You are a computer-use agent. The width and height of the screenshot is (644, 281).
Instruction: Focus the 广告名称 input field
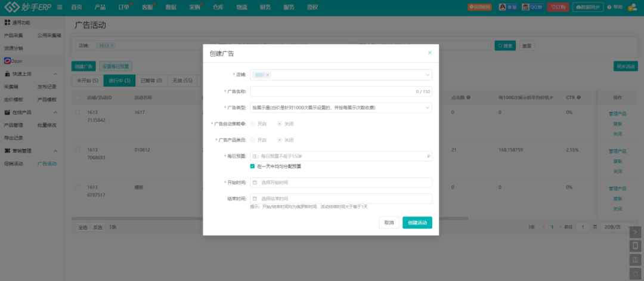coord(341,91)
